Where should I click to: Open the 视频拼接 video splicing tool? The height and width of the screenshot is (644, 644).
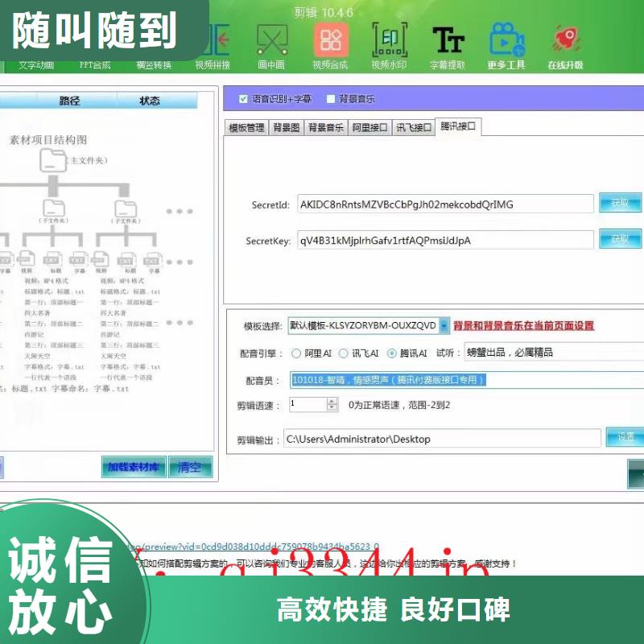pyautogui.click(x=213, y=46)
